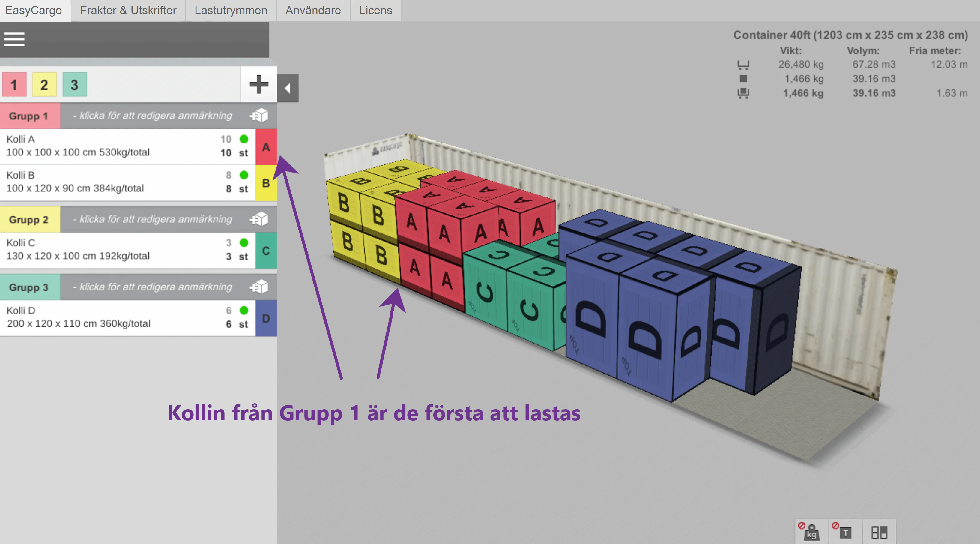Click quantity '6 st' for Kolli D

(x=237, y=324)
